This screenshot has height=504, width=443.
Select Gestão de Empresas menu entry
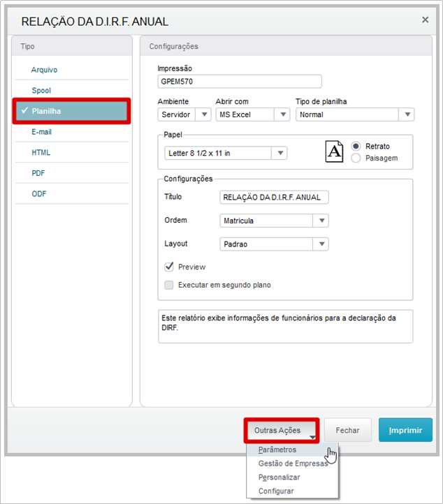(293, 464)
